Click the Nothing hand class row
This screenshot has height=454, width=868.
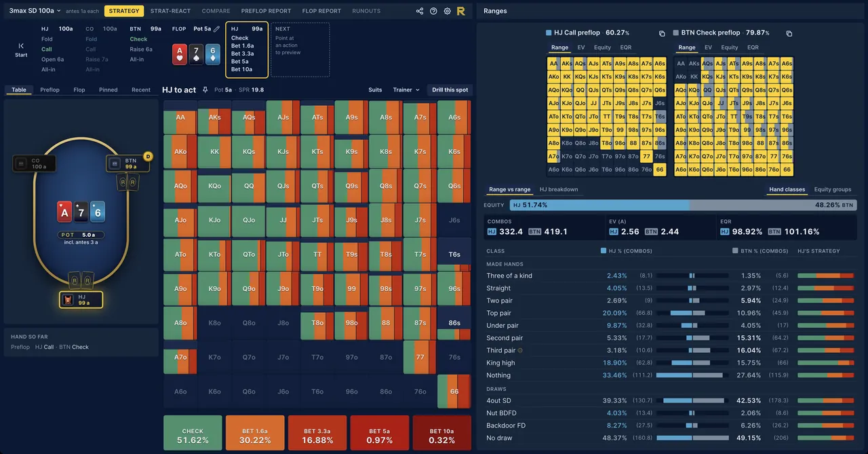(x=670, y=375)
